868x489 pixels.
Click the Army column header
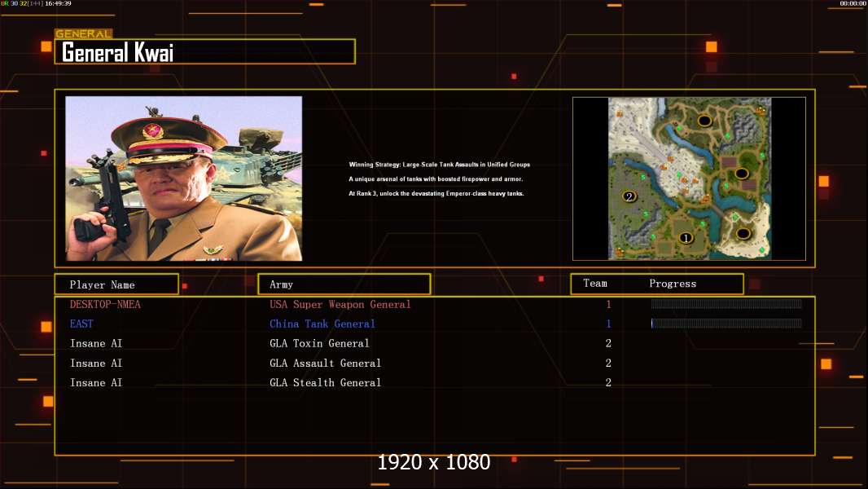coord(344,284)
